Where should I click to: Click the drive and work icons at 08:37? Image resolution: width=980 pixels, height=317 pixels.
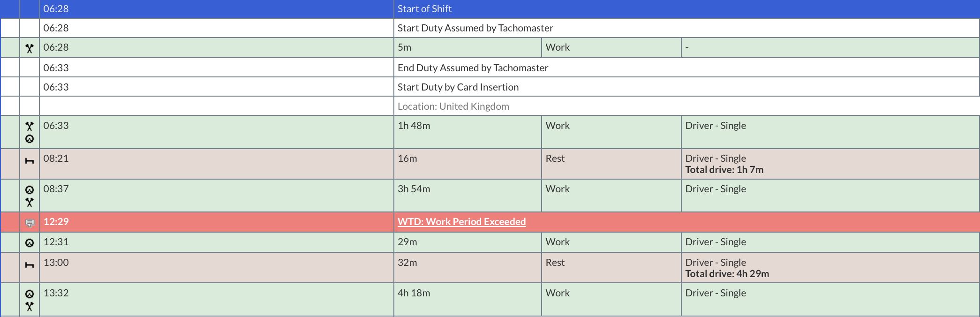click(x=30, y=196)
